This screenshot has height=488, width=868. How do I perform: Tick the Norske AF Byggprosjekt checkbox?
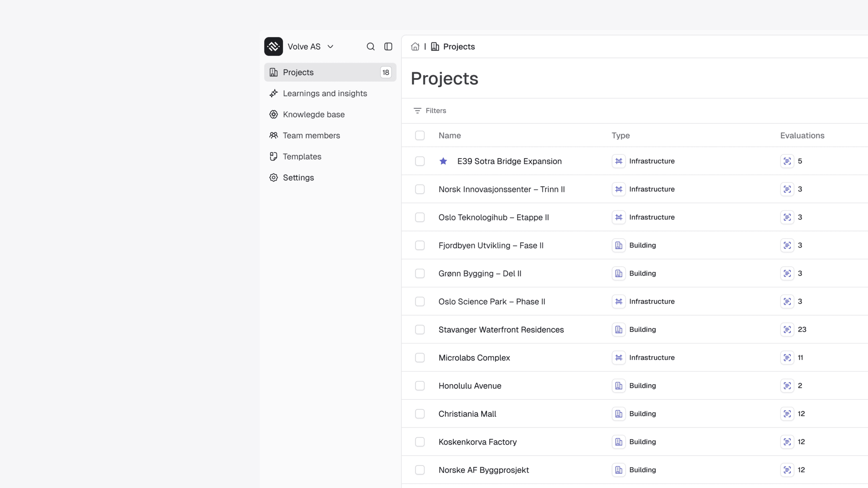point(420,470)
